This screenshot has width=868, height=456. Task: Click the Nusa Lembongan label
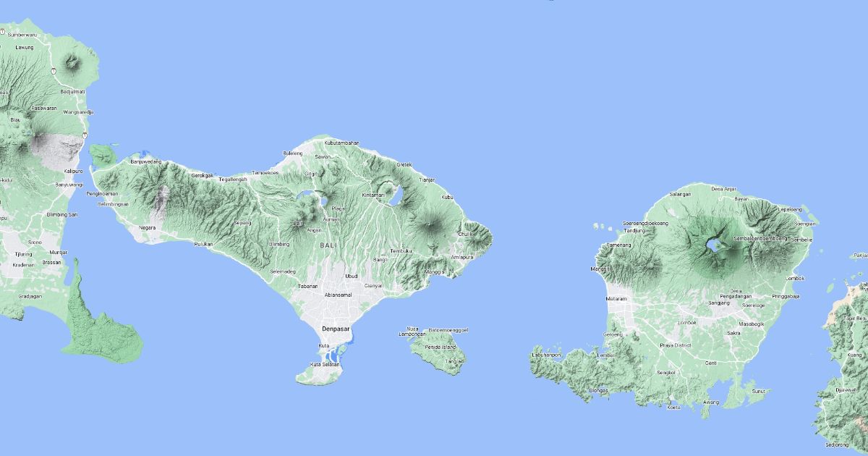(412, 332)
